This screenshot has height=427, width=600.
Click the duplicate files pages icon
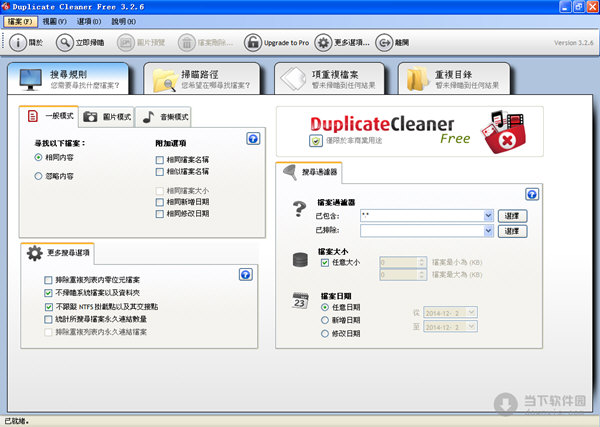pyautogui.click(x=293, y=79)
